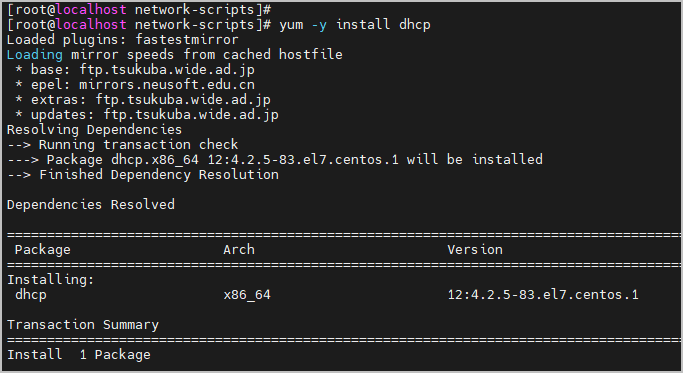Select the 'Dependencies Resolved' text

point(91,205)
